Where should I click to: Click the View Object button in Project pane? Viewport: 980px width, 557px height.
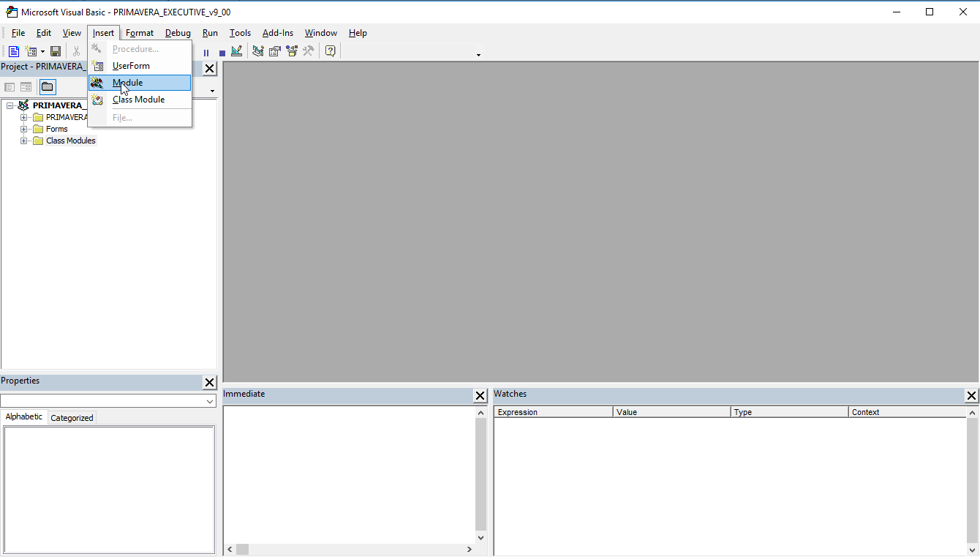pyautogui.click(x=26, y=87)
